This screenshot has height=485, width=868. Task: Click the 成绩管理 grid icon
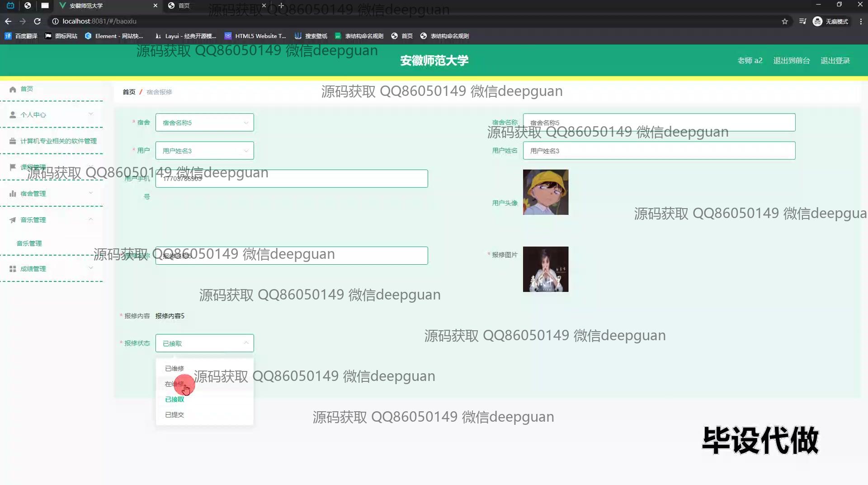pos(13,269)
